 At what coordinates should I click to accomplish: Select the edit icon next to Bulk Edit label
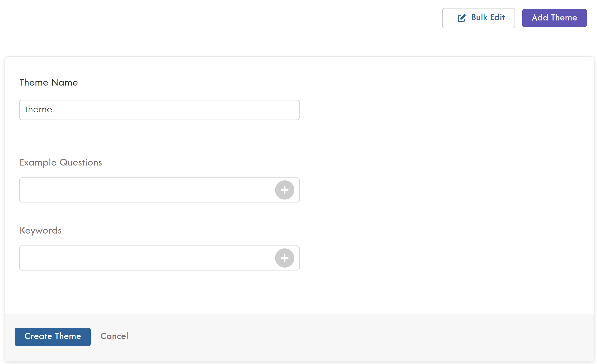(x=461, y=18)
